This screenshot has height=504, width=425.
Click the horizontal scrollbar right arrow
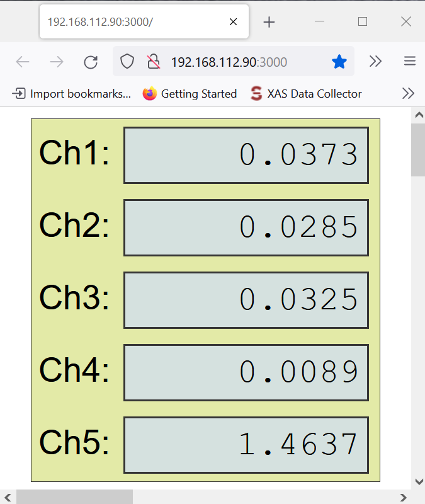point(404,497)
